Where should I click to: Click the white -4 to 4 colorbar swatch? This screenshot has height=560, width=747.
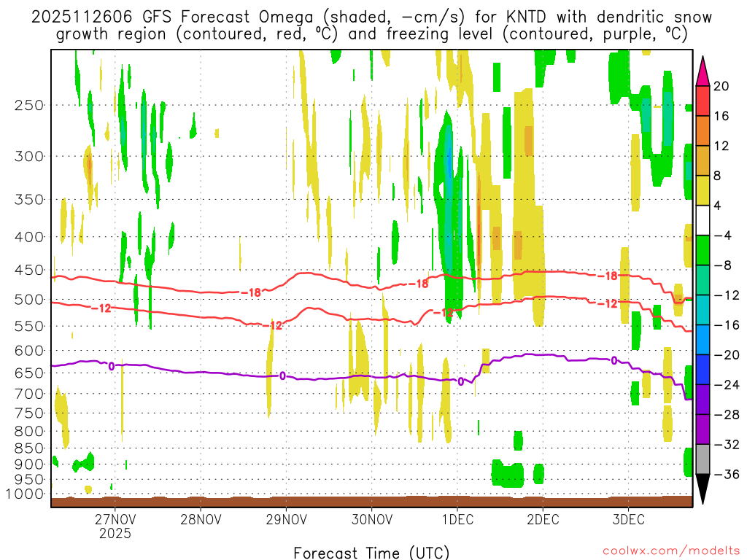tap(703, 220)
